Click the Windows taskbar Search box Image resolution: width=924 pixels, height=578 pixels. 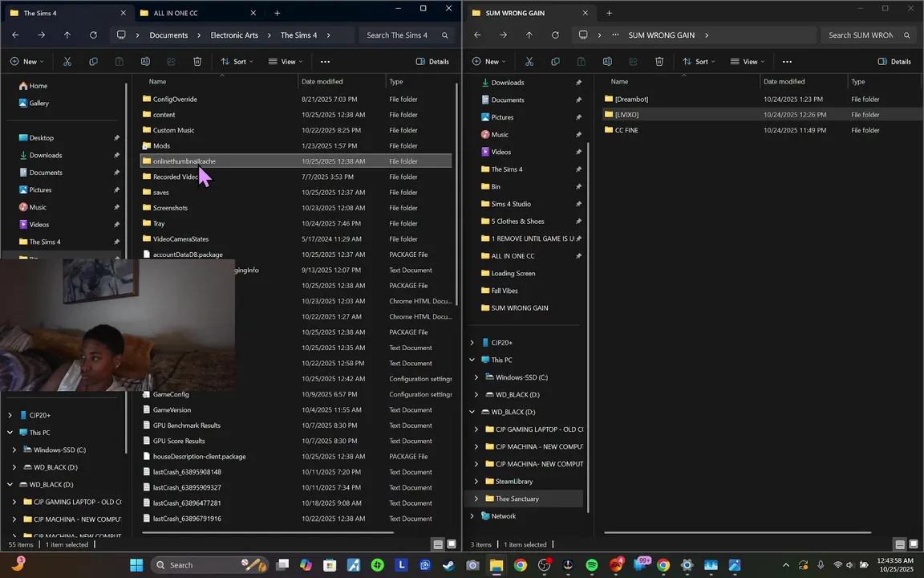tap(209, 565)
